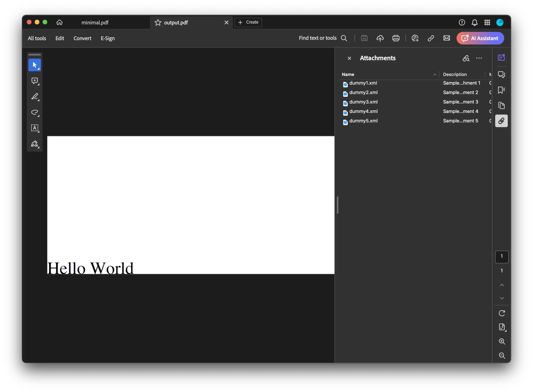This screenshot has height=392, width=533.
Task: Open the Bookmarks panel
Action: pyautogui.click(x=502, y=90)
